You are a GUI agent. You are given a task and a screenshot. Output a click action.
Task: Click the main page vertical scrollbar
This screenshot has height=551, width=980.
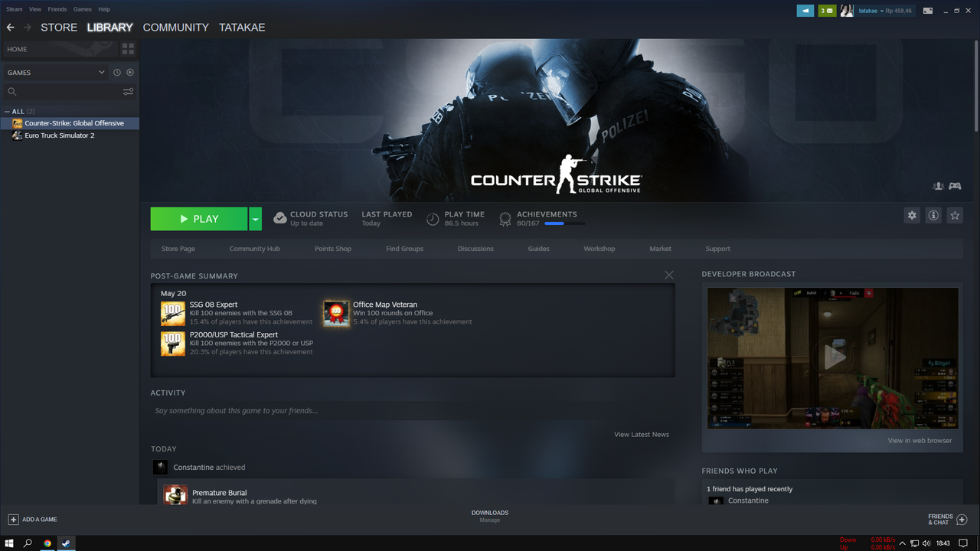[976, 84]
